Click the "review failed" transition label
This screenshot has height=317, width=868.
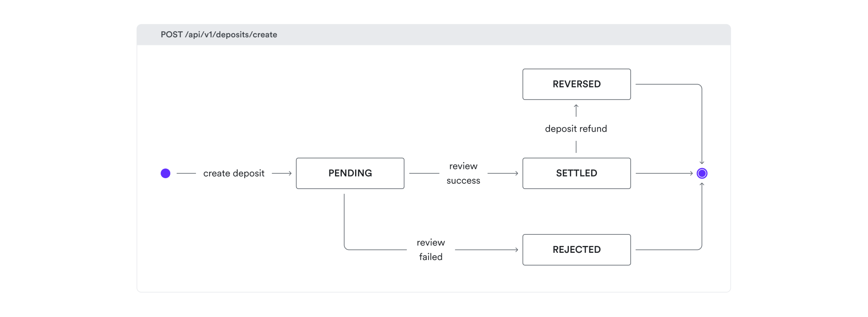[431, 250]
